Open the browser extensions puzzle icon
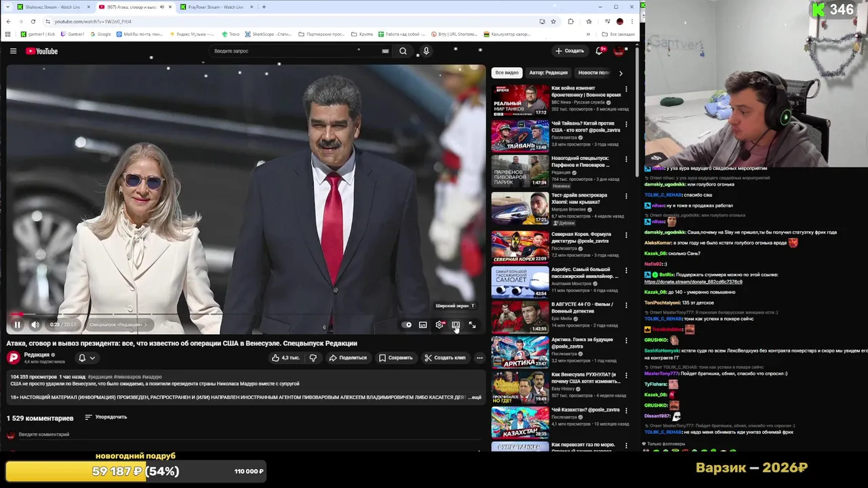This screenshot has height=488, width=868. 571,21
